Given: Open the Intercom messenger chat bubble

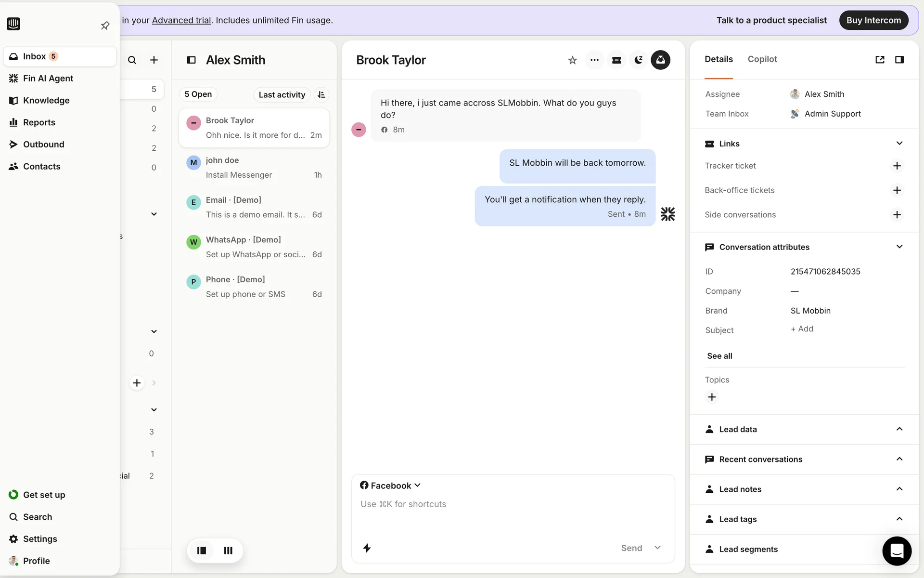Looking at the screenshot, I should (896, 551).
